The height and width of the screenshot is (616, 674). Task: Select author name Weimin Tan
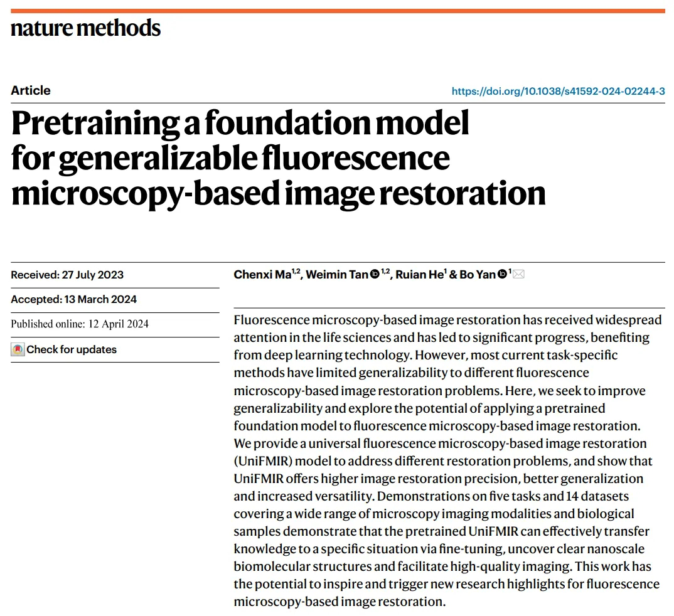coord(337,275)
